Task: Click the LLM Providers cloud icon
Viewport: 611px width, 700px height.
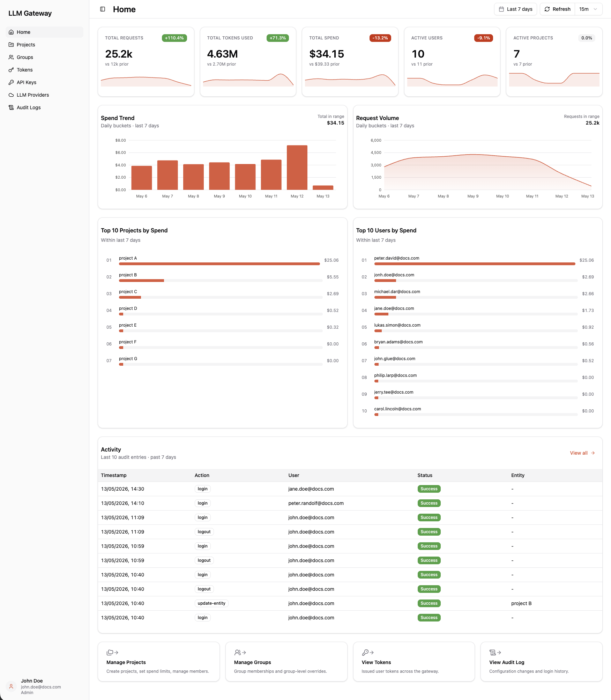Action: point(11,95)
